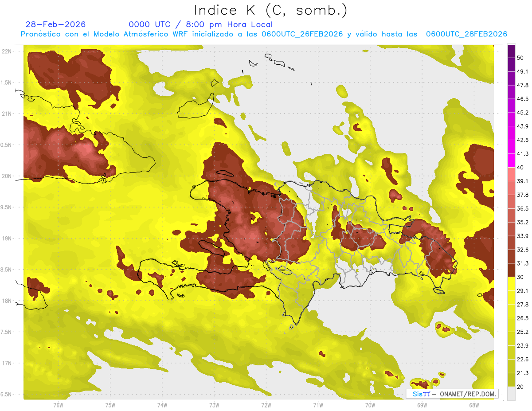This screenshot has width=532, height=411.
Task: Click the '75W' longitude label
Action: coord(110,405)
